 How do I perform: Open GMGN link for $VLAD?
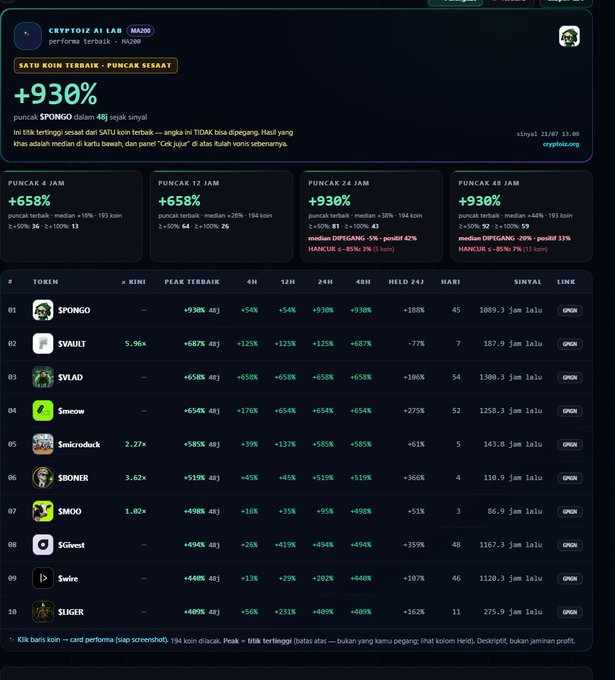[x=569, y=377]
